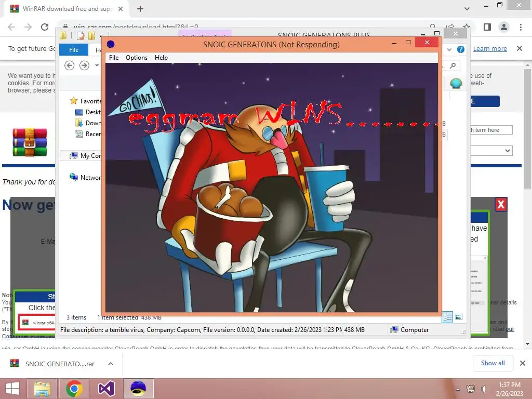Toggle Chrome side panel
532x399 pixels.
click(487, 27)
